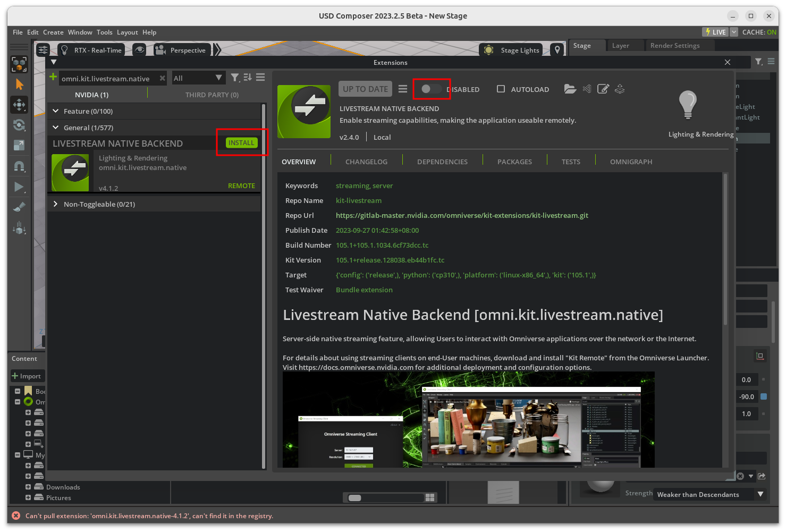Viewport: 786px width, 532px height.
Task: Select the Paint brush tool
Action: click(x=19, y=207)
